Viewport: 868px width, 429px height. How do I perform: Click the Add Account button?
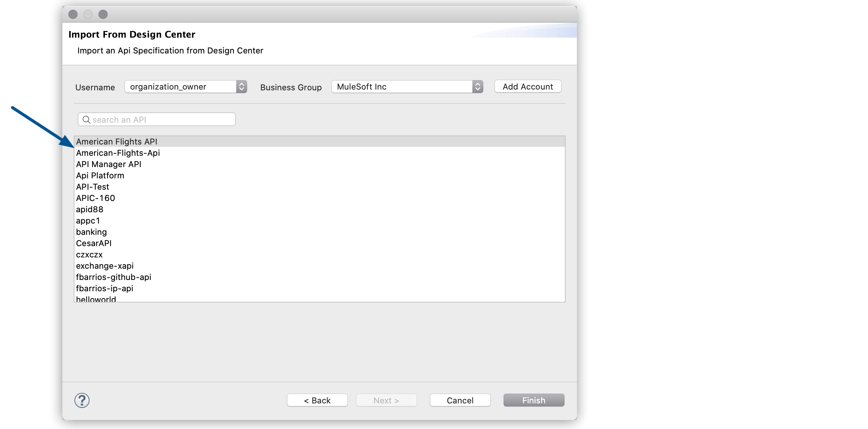coord(527,86)
